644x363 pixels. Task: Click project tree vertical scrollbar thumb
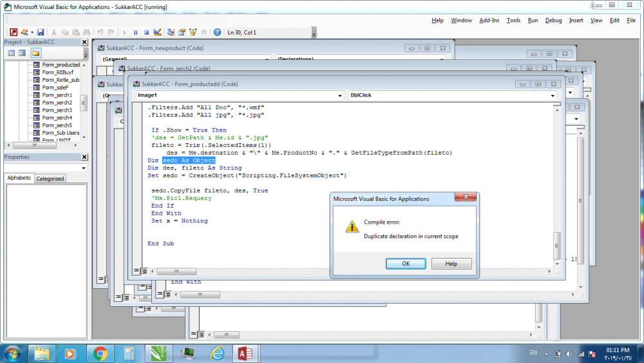tap(84, 103)
